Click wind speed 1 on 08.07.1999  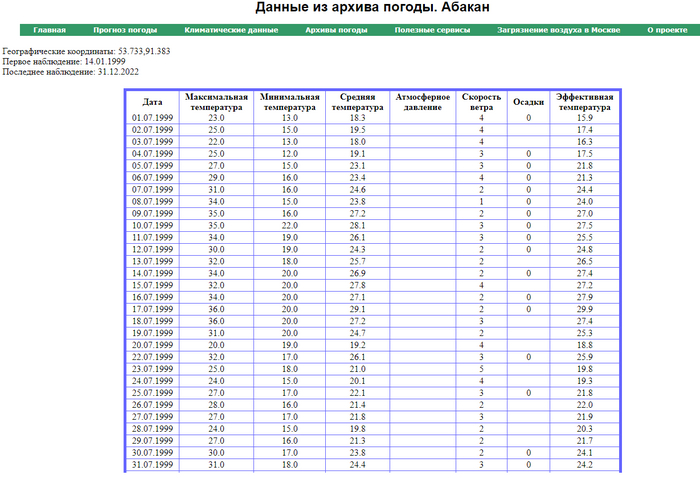(x=481, y=202)
